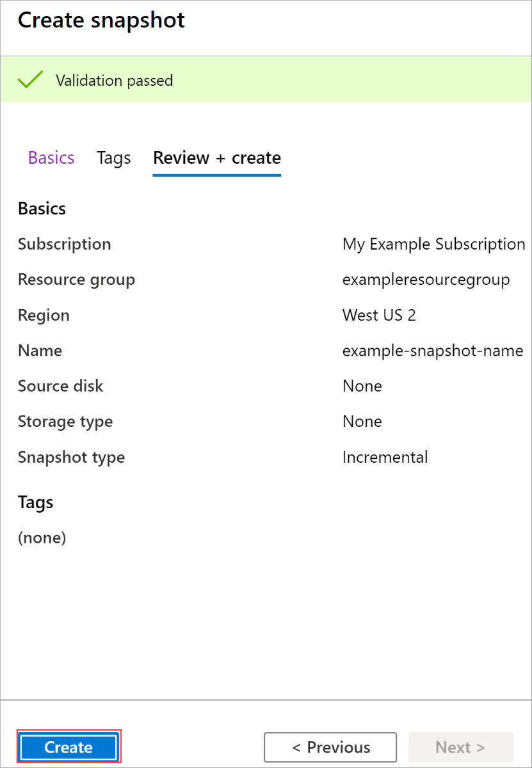The width and height of the screenshot is (532, 768).
Task: Click the Name field label
Action: (40, 350)
